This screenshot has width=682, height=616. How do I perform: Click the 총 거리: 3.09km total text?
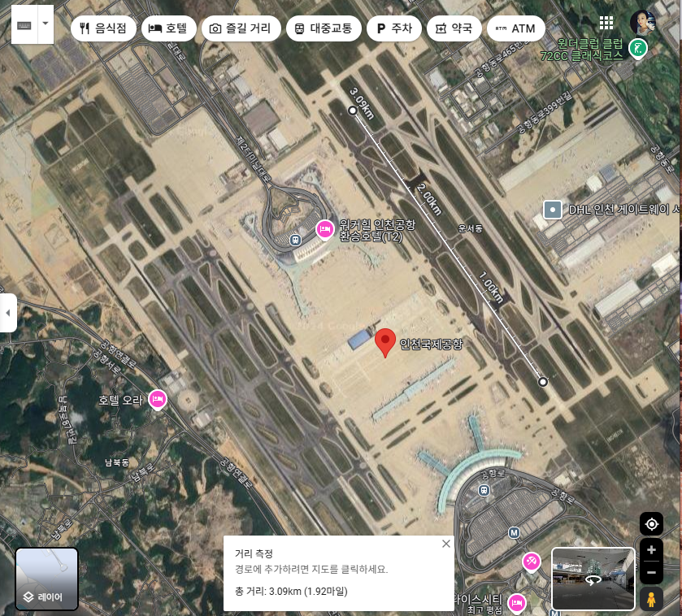tap(291, 592)
